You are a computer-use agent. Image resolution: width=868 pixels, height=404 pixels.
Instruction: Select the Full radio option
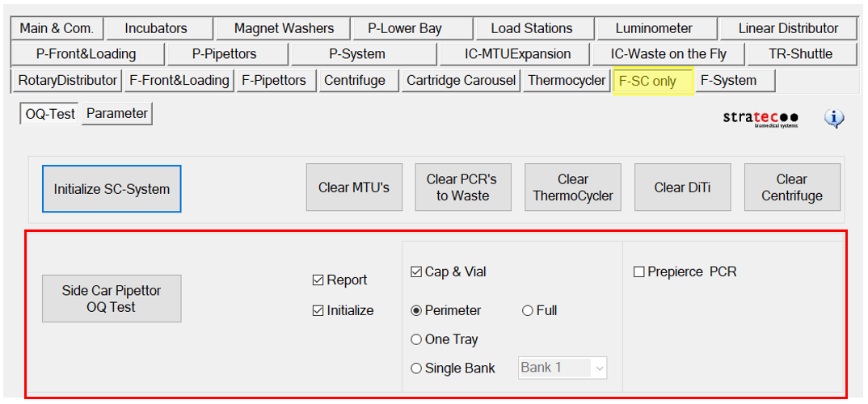528,310
